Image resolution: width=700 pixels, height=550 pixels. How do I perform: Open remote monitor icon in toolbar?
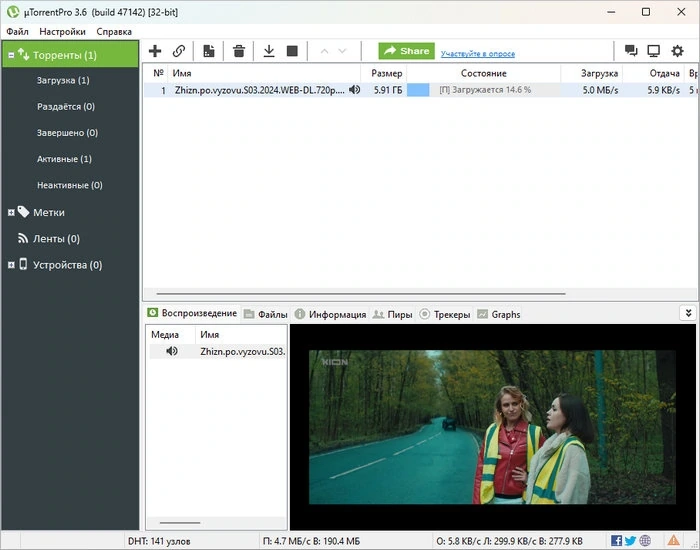click(654, 51)
